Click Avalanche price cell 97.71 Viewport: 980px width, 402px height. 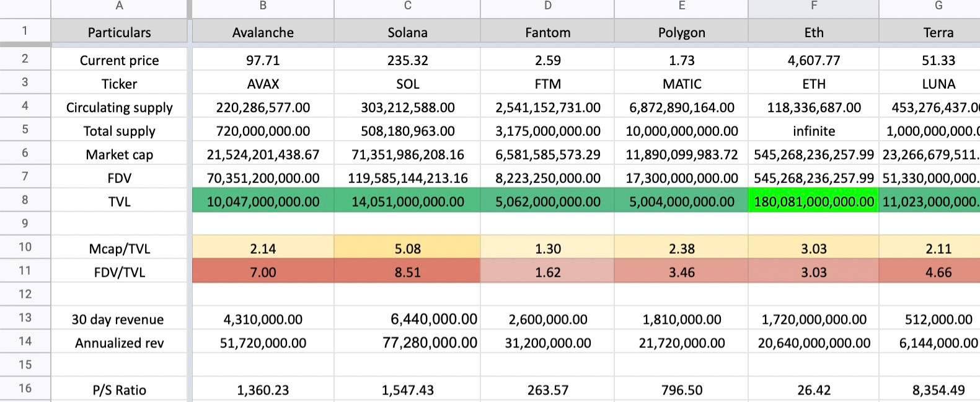[x=263, y=60]
